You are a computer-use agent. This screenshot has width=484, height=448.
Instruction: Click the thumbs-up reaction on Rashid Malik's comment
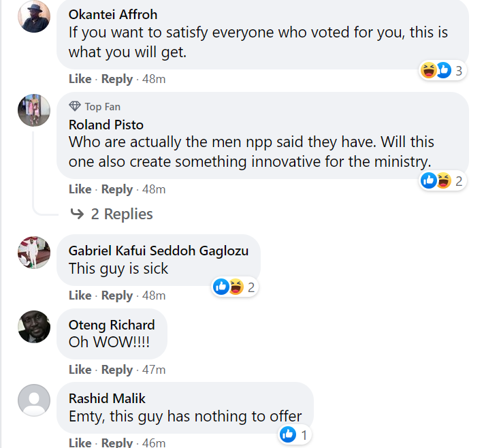pos(288,434)
